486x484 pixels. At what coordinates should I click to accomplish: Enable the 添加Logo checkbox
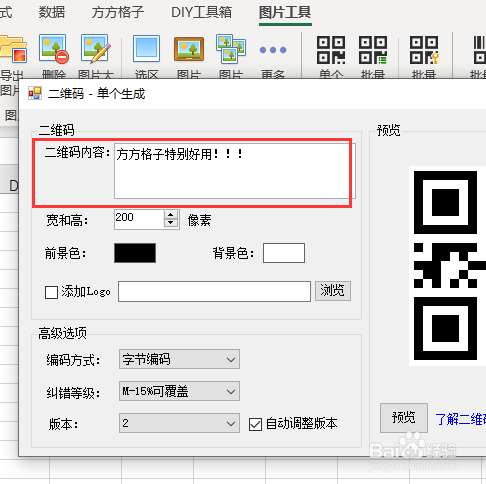[x=51, y=292]
